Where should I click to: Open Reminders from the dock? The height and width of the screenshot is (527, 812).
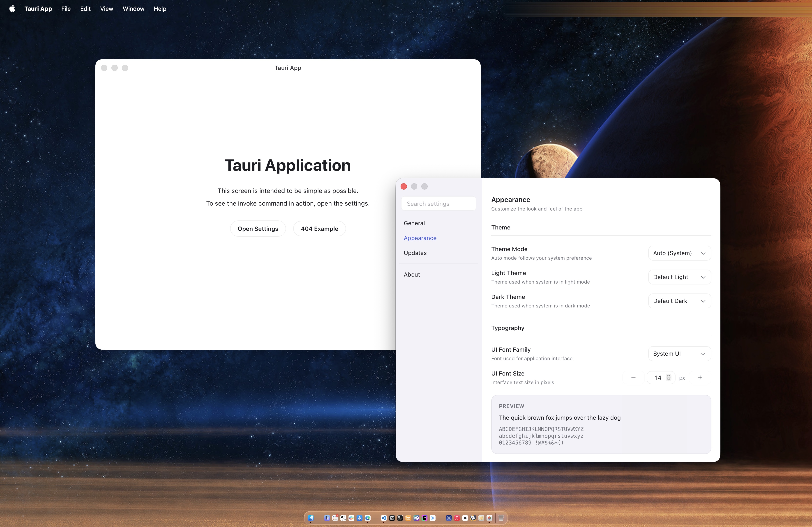click(335, 518)
